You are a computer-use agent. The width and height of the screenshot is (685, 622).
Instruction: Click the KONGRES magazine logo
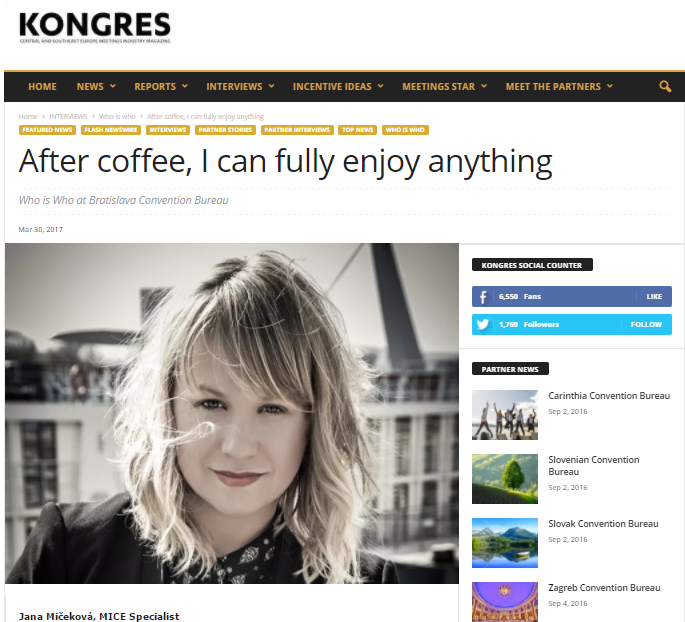(x=95, y=28)
